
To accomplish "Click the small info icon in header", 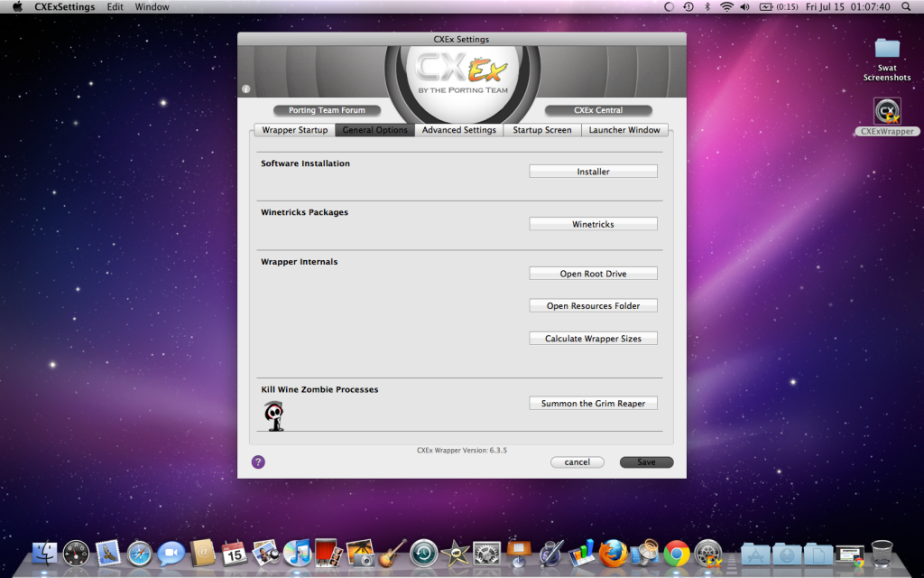I will click(245, 89).
